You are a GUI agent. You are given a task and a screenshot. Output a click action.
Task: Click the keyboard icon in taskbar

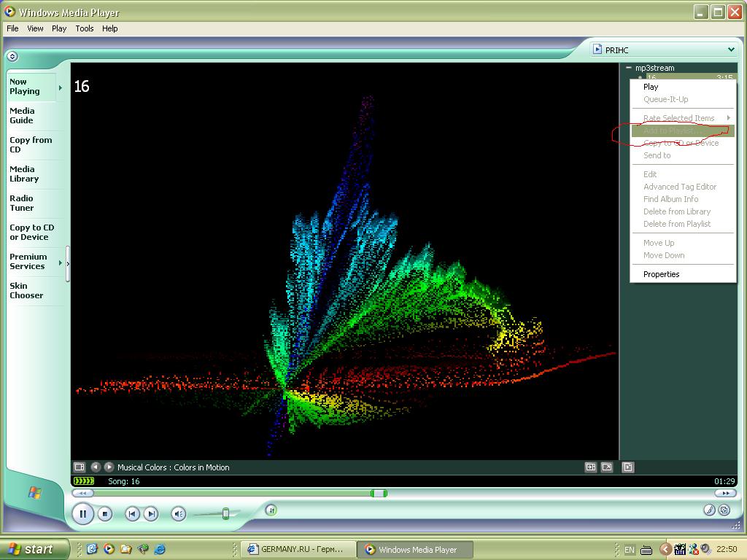[x=646, y=550]
